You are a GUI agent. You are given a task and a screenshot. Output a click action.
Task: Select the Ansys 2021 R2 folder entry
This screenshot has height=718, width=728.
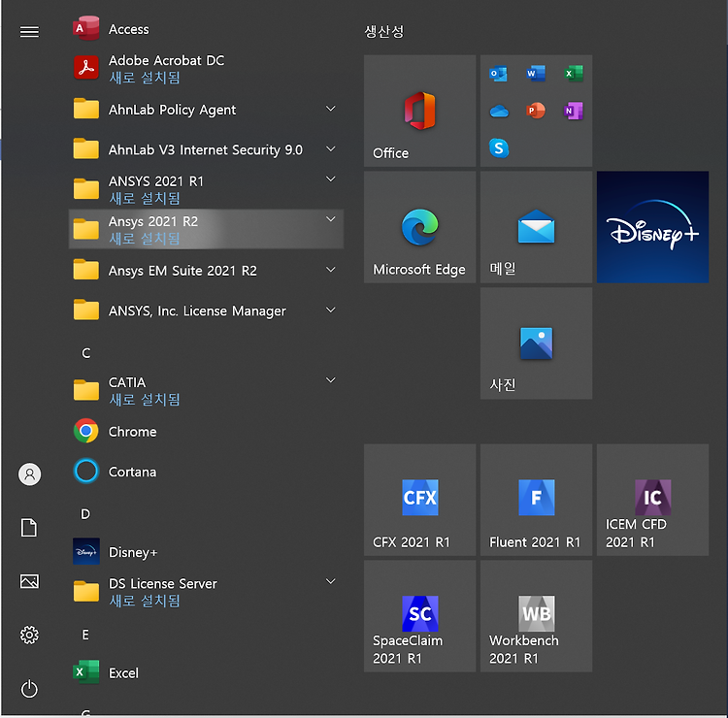pyautogui.click(x=206, y=229)
